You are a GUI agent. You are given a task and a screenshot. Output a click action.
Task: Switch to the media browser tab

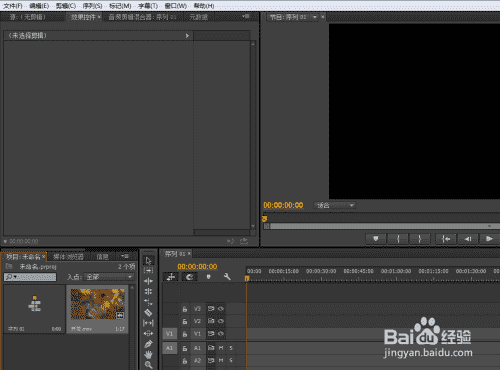click(68, 257)
